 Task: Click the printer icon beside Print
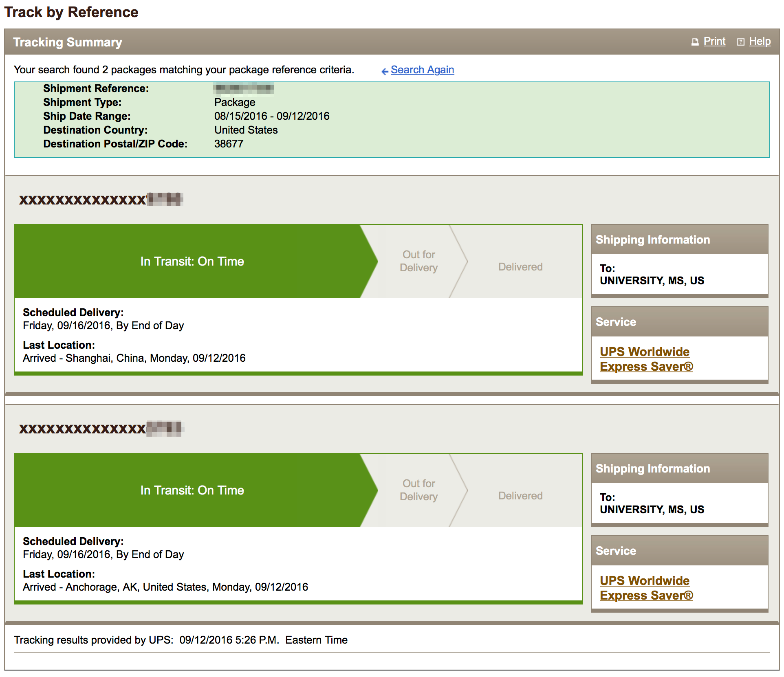(x=695, y=42)
